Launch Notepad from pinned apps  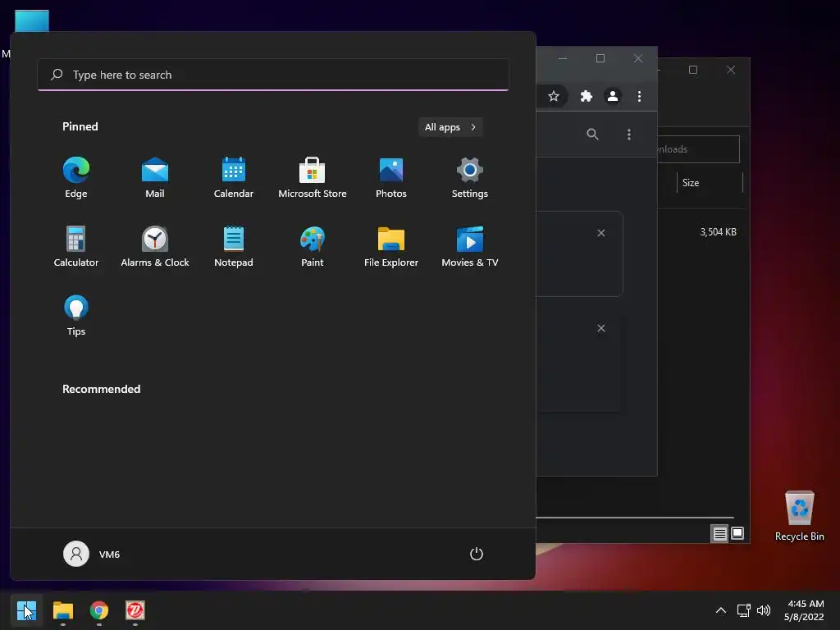(234, 247)
